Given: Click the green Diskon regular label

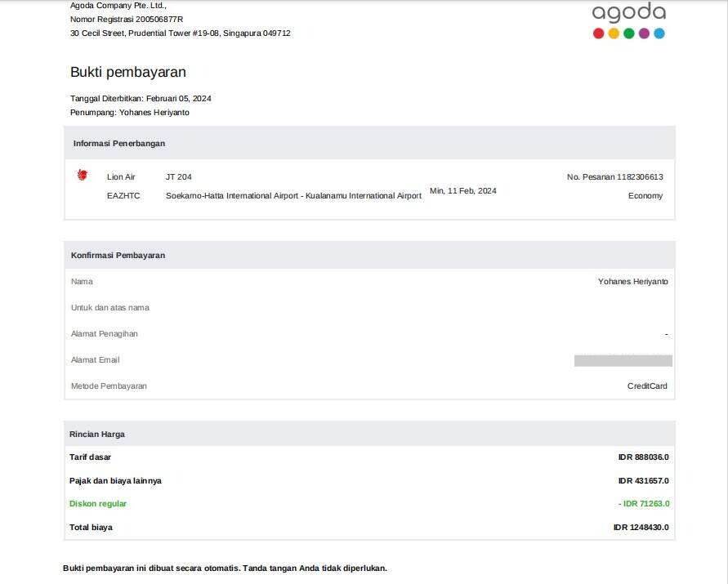Looking at the screenshot, I should click(x=98, y=504).
